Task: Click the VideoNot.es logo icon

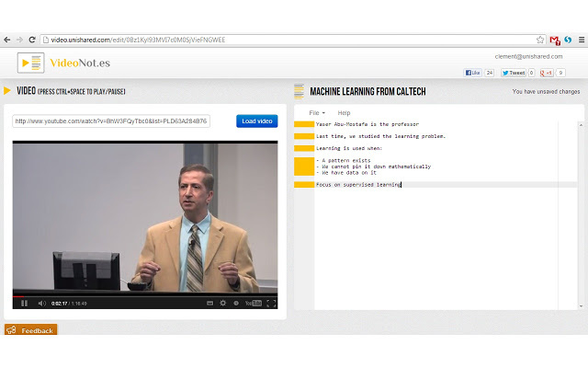Action: [31, 63]
